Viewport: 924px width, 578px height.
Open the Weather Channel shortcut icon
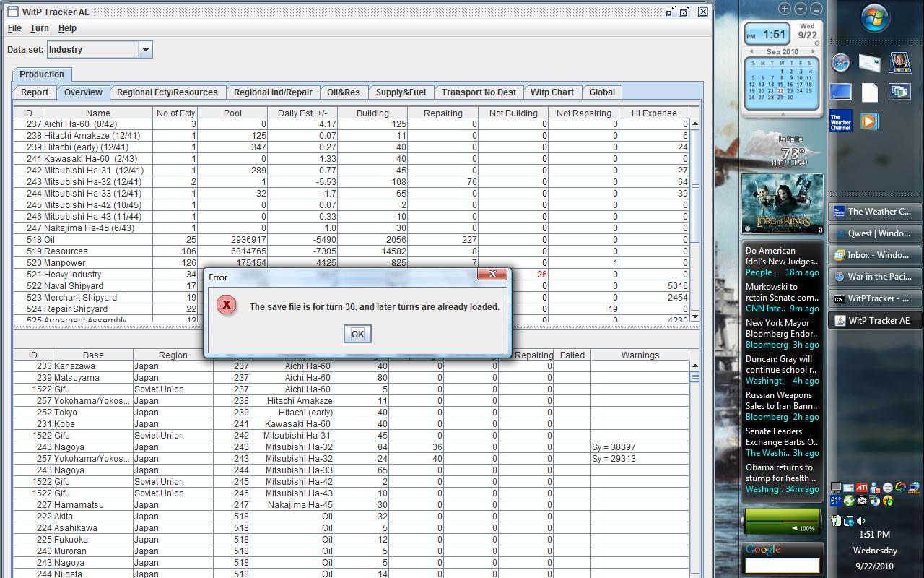tap(841, 121)
